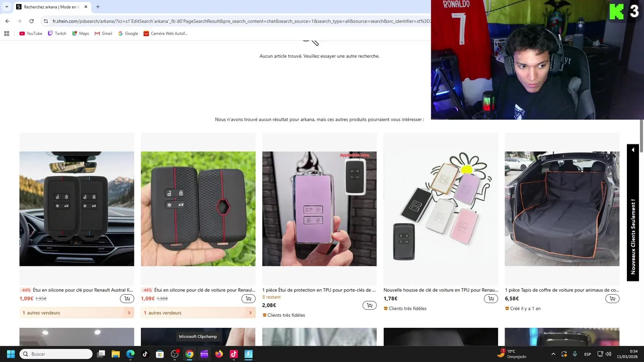
Task: Open title 1 pièce Tapis de coffre
Action: (x=562, y=290)
